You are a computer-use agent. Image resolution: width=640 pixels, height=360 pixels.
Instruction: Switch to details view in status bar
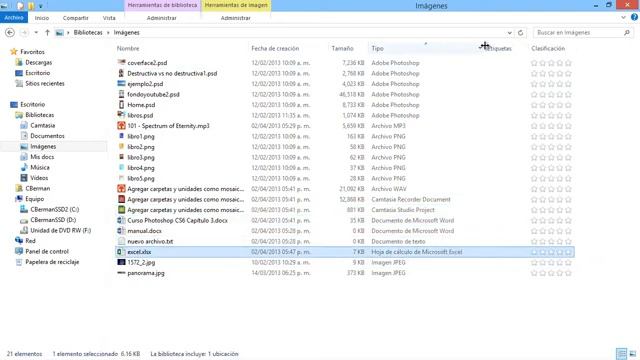click(621, 353)
